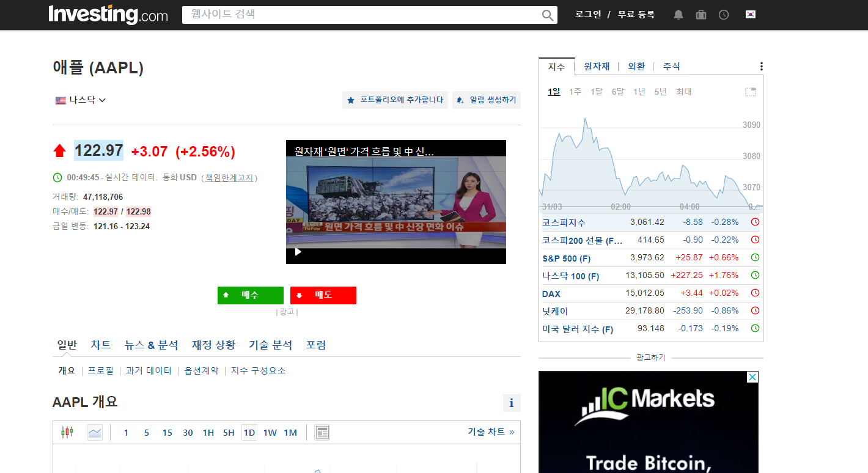Close the IC Markets ad

(x=753, y=377)
